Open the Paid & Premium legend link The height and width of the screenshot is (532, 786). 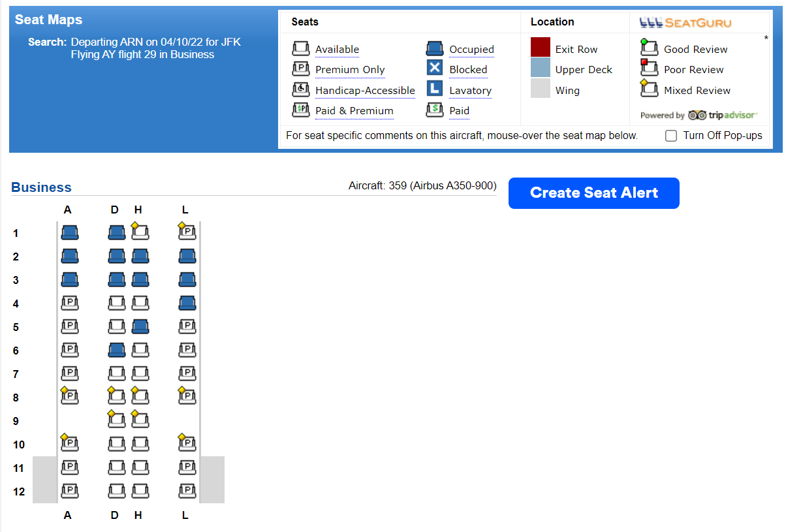(354, 111)
